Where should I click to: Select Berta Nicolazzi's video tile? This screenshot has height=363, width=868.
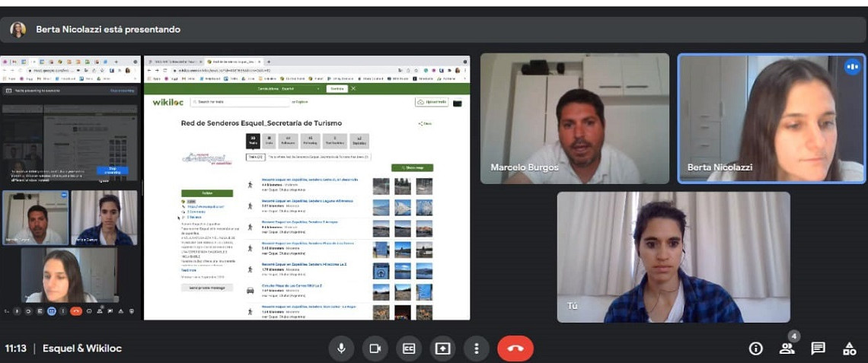[771, 119]
